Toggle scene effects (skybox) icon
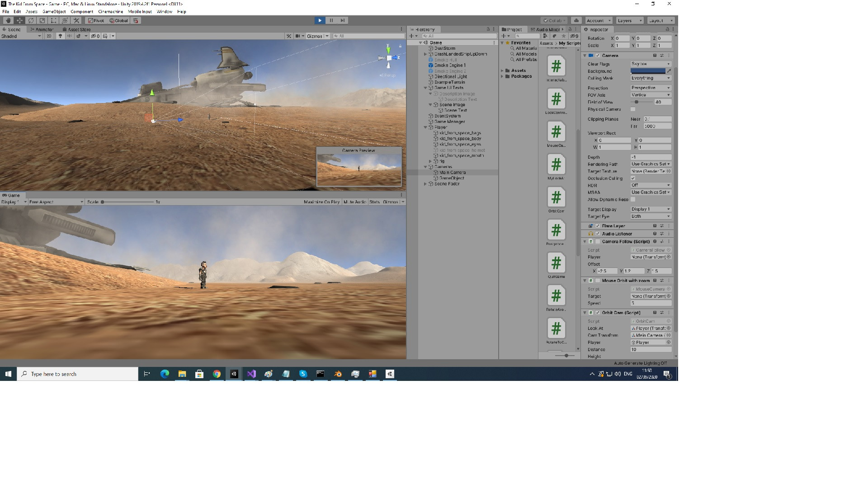 point(79,36)
